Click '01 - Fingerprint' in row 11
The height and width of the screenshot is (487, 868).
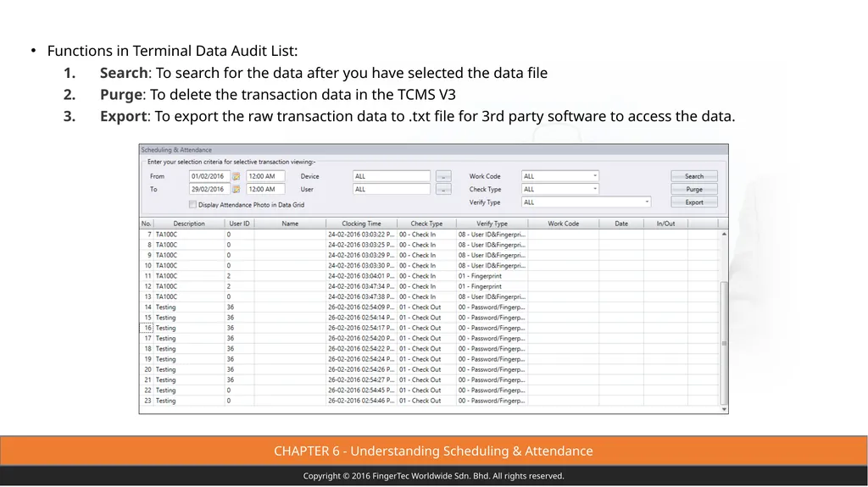(480, 276)
